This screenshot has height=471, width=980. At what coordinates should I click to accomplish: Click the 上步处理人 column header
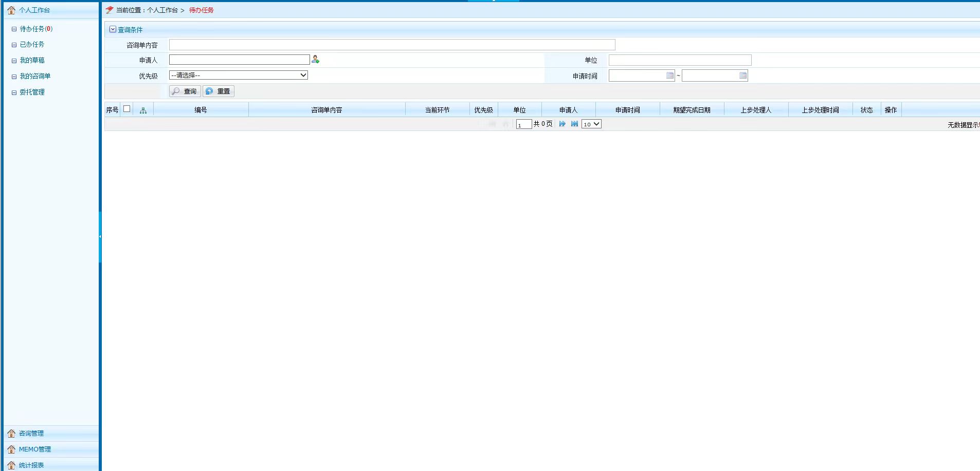(x=756, y=110)
